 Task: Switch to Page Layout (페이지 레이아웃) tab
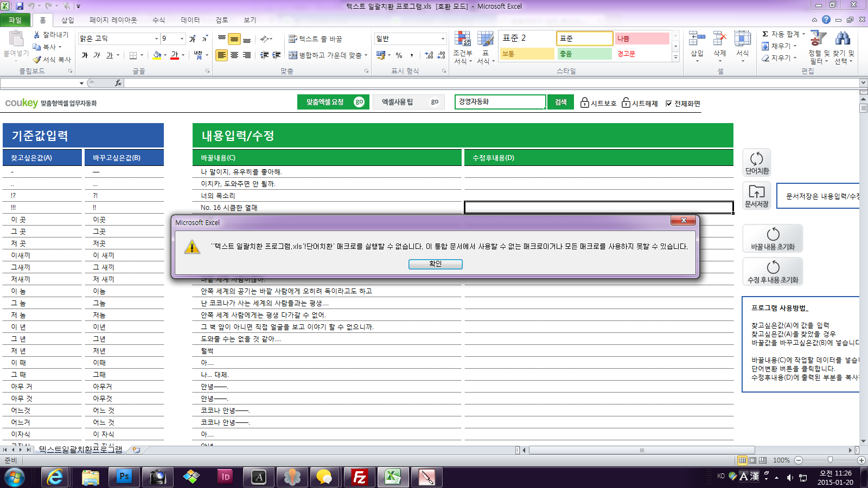pos(113,20)
